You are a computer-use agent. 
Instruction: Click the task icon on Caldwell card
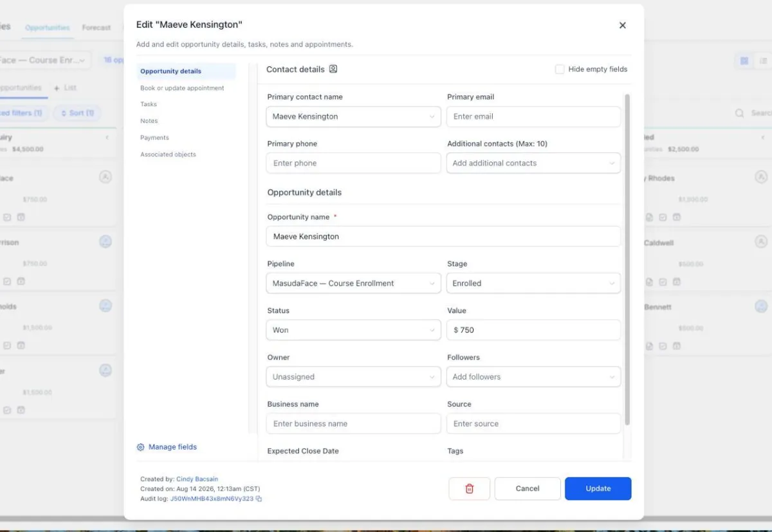pos(663,282)
